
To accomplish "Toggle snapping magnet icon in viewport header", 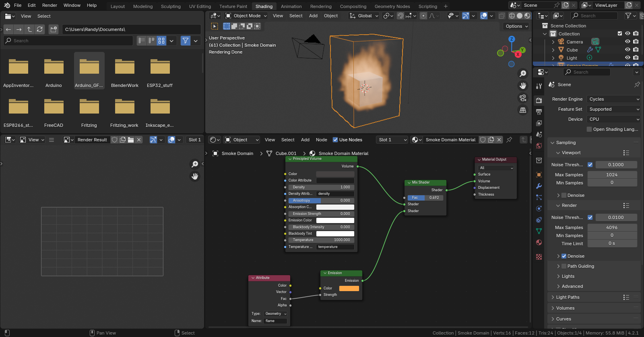I will (400, 16).
